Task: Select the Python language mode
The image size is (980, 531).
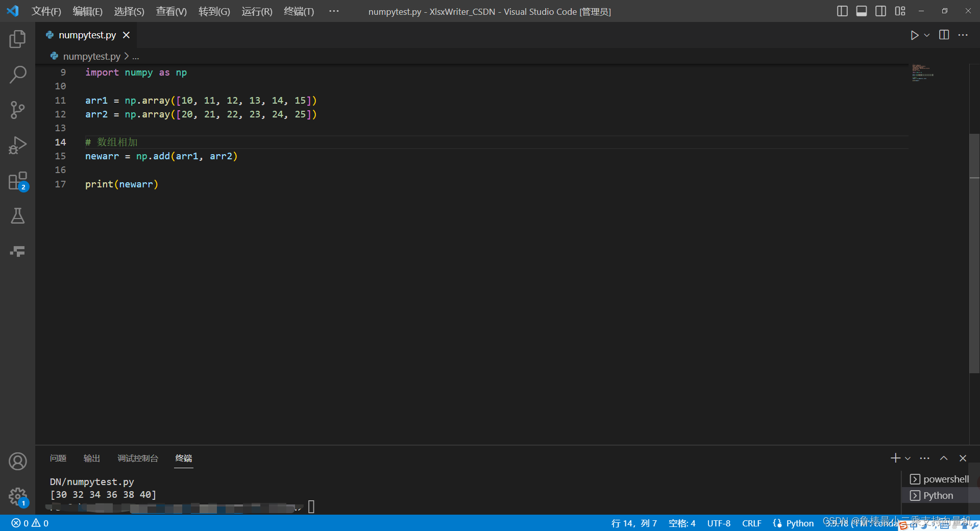Action: [800, 523]
